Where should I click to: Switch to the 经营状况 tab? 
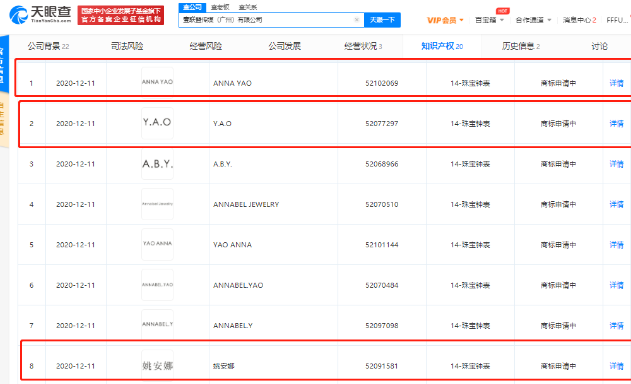click(x=363, y=46)
